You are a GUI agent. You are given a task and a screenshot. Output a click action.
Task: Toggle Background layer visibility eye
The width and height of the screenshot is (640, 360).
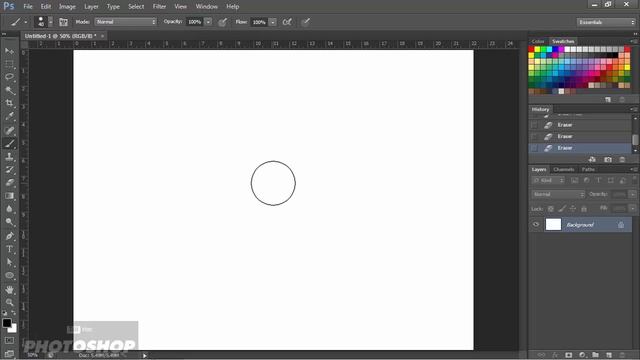[x=536, y=224]
